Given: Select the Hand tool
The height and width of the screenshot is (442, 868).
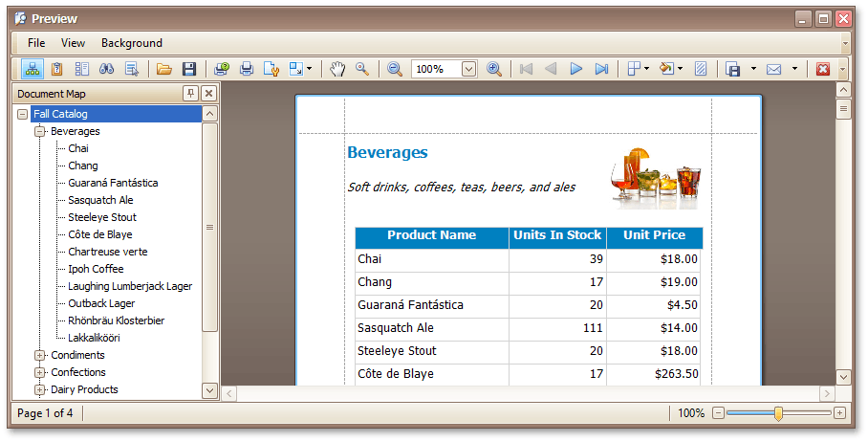Looking at the screenshot, I should [337, 69].
